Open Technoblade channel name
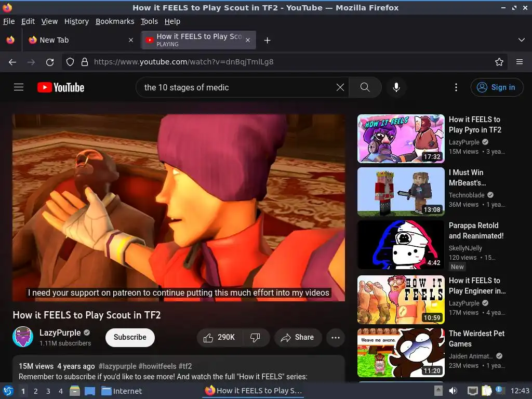532x399 pixels. (467, 195)
